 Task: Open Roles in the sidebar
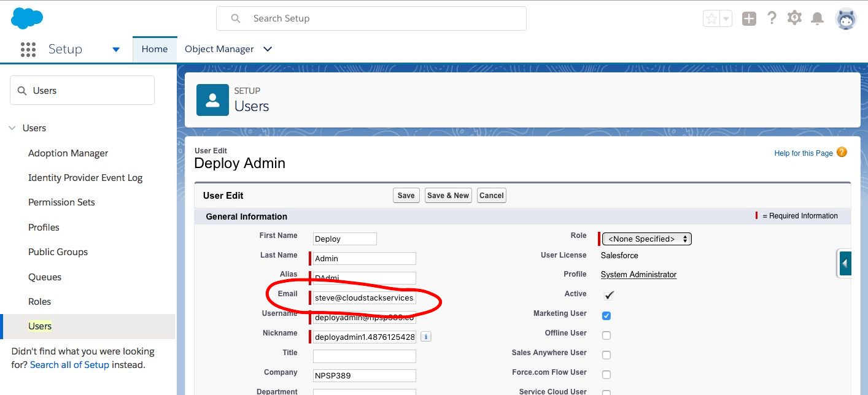point(39,302)
